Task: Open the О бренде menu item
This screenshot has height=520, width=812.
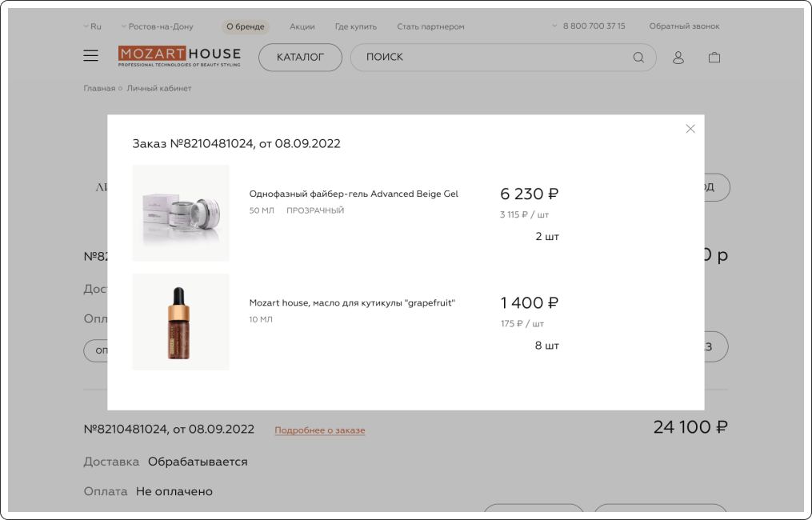Action: [x=246, y=26]
